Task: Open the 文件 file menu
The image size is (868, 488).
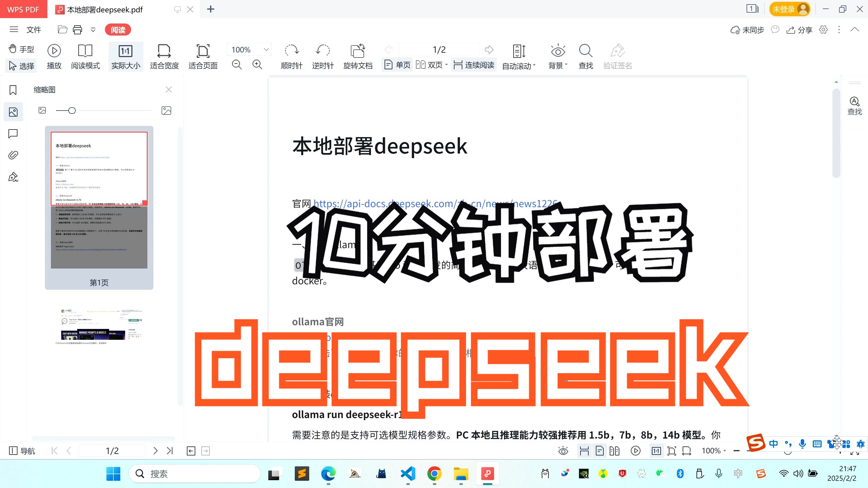Action: (34, 30)
